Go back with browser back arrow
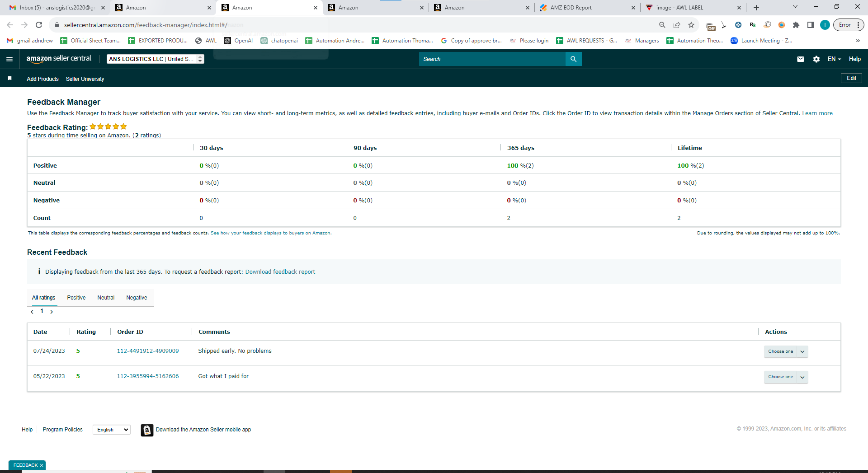Viewport: 868px width, 473px height. pyautogui.click(x=10, y=25)
